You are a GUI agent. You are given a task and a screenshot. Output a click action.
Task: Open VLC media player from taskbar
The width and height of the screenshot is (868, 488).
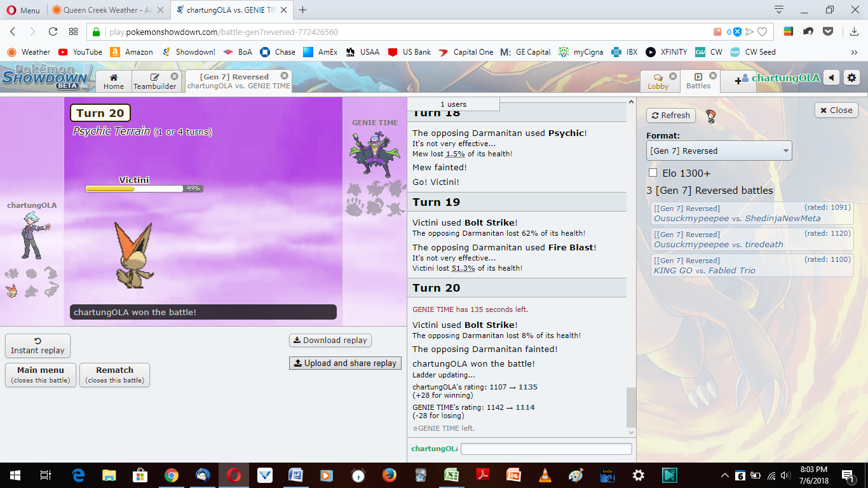pyautogui.click(x=545, y=475)
